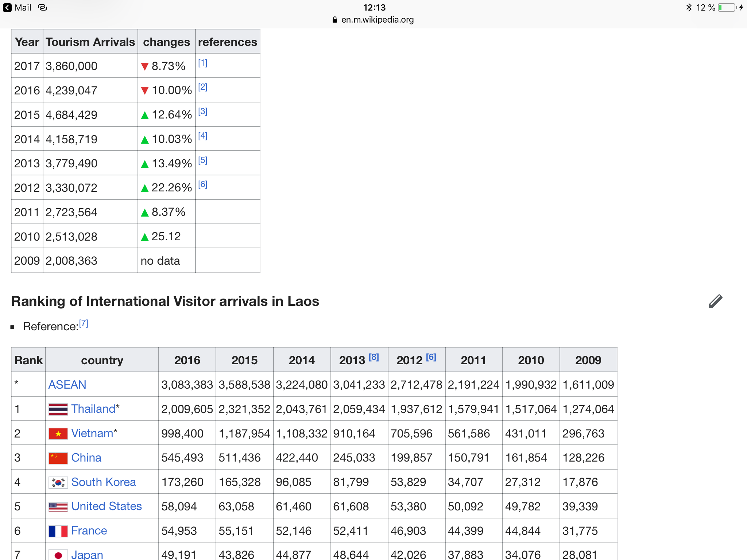Click the China flag icon
This screenshot has width=747, height=560.
58,458
